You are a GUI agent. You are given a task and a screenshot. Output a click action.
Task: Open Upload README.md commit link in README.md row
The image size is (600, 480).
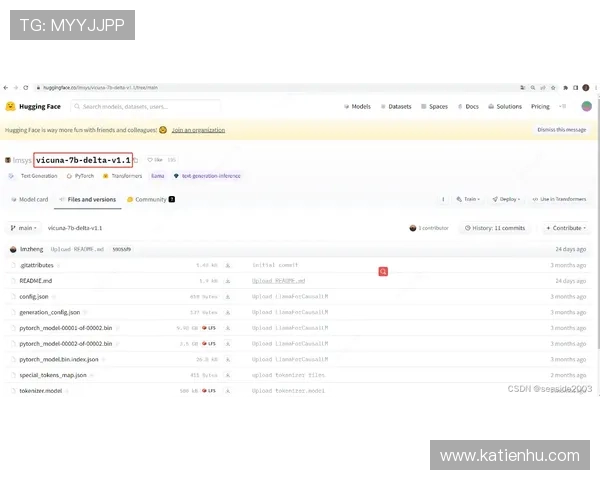tap(278, 281)
